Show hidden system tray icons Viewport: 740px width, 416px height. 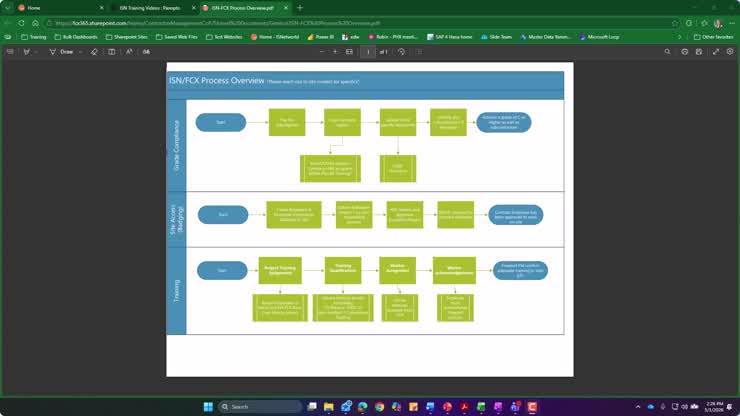click(638, 407)
